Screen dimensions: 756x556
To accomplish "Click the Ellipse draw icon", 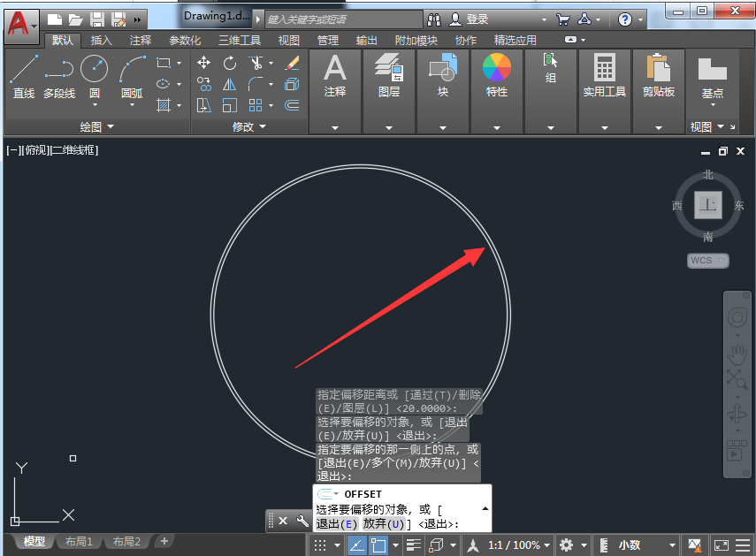I will click(164, 84).
